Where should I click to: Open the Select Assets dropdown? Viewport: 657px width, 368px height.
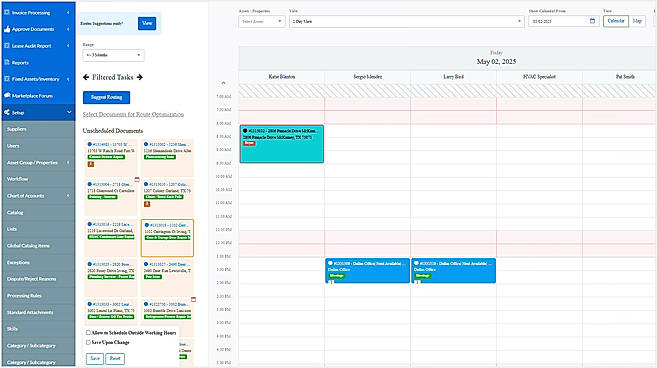pos(262,21)
